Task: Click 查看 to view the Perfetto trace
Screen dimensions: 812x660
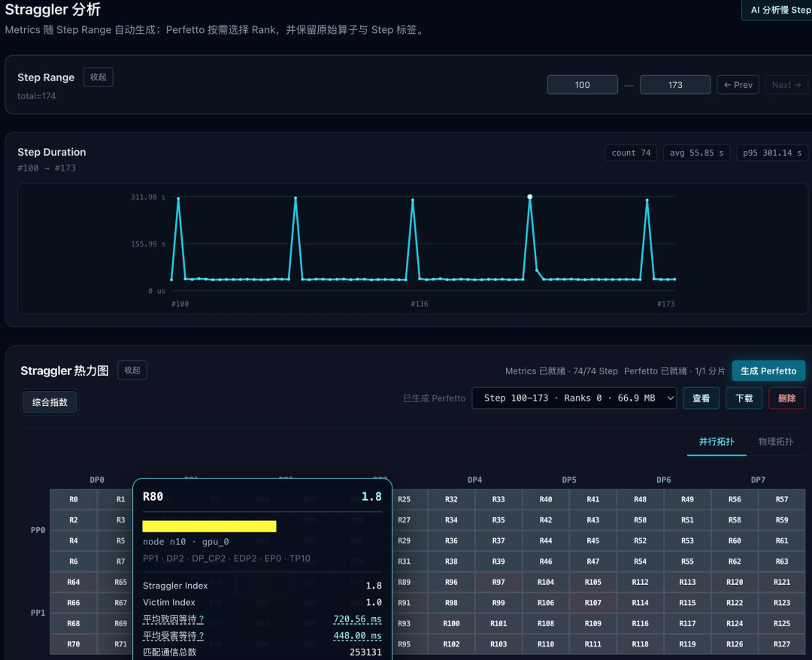Action: (x=701, y=398)
